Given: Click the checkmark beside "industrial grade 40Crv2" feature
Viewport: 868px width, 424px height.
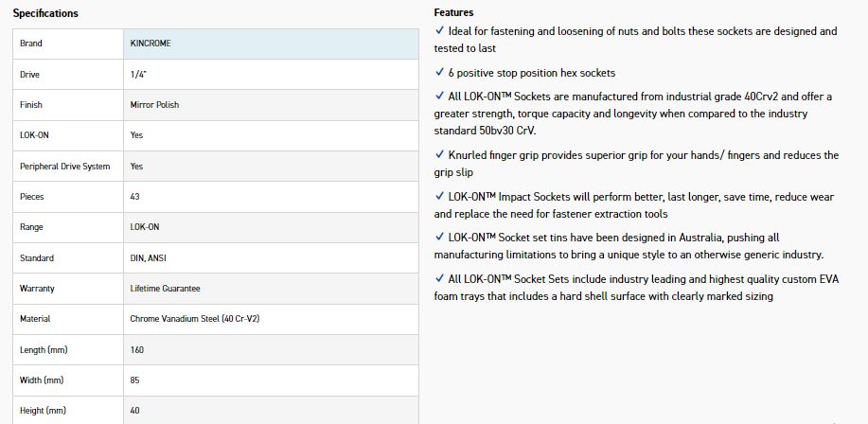Looking at the screenshot, I should [x=439, y=96].
